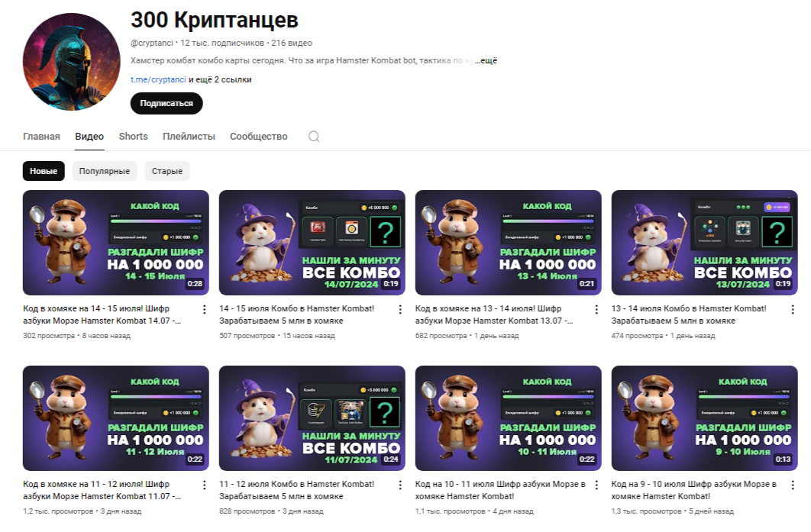The width and height of the screenshot is (811, 532).
Task: Click '474 просмотра • 1 день назад' text
Action: 663,336
